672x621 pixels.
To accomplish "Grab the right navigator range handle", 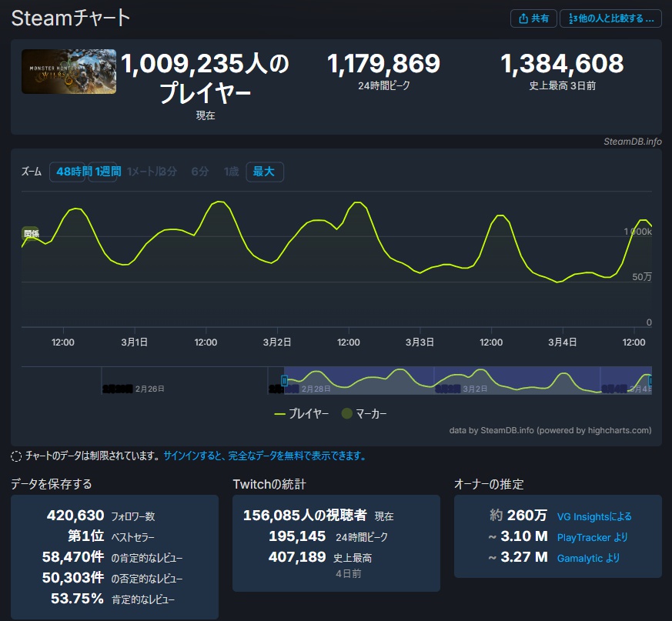I will (650, 381).
